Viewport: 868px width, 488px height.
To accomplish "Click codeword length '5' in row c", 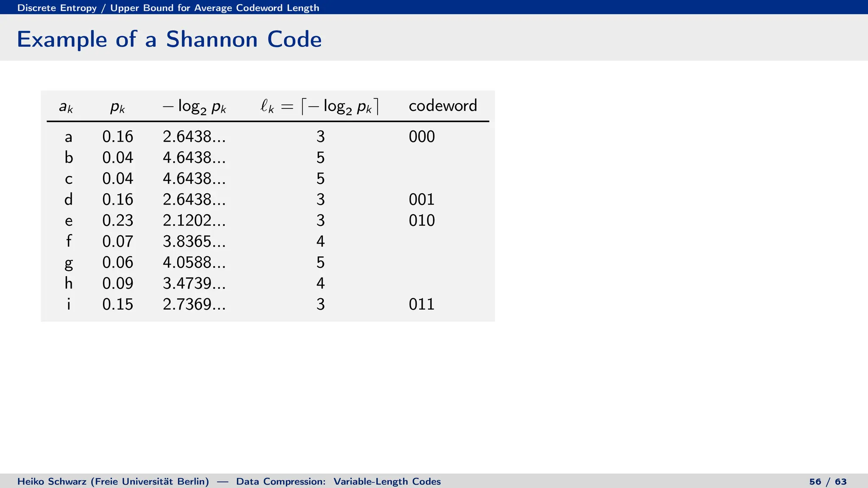I will point(320,178).
